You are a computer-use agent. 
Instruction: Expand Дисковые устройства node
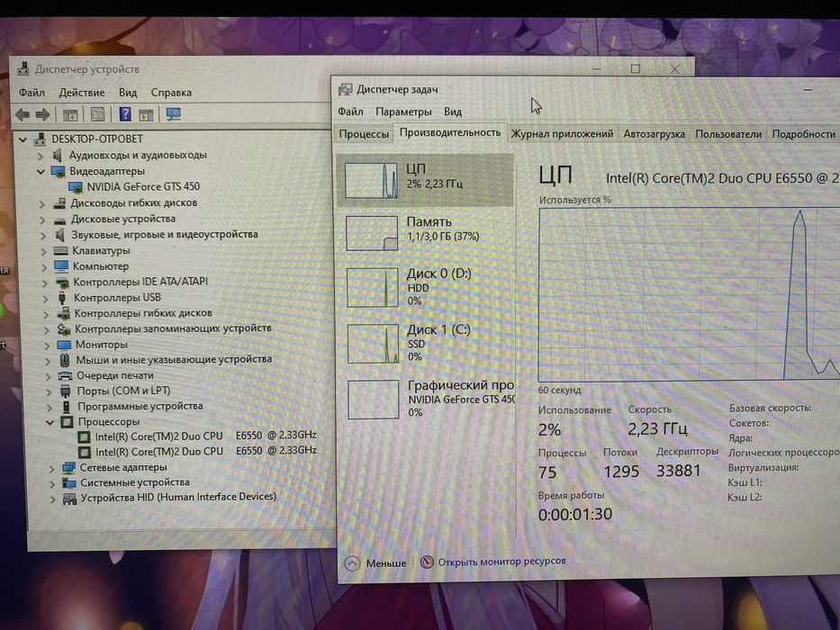click(42, 220)
